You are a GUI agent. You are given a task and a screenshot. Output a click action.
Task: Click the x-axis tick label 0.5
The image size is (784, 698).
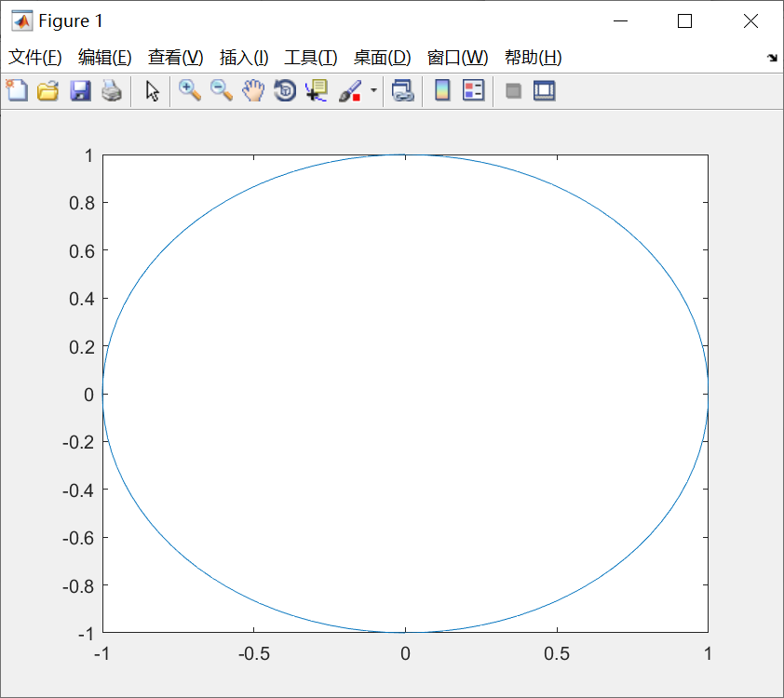coord(557,654)
